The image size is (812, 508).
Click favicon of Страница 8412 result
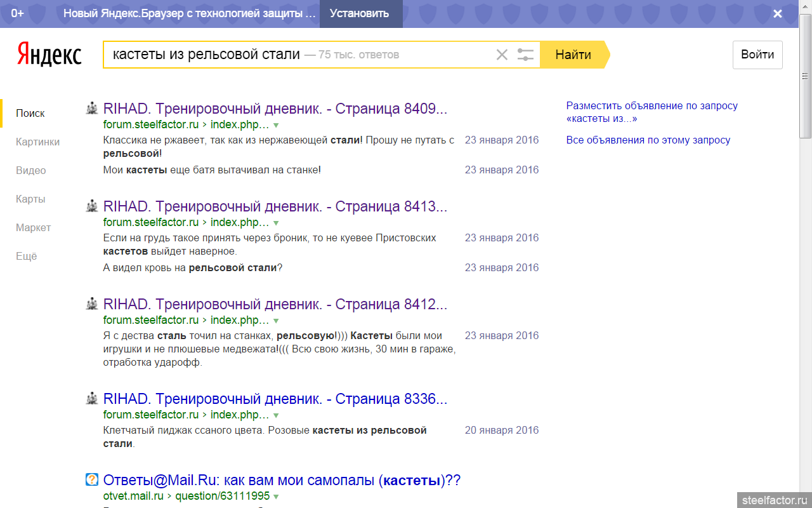(x=92, y=304)
